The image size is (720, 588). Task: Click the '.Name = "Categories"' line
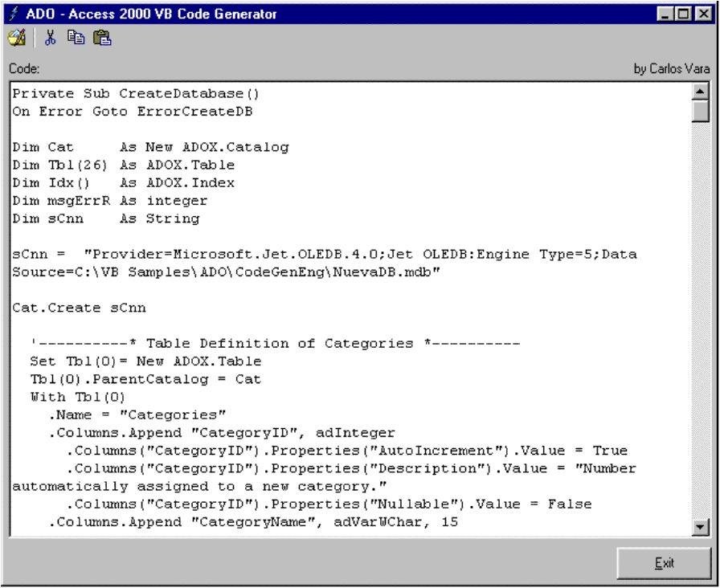[x=137, y=415]
